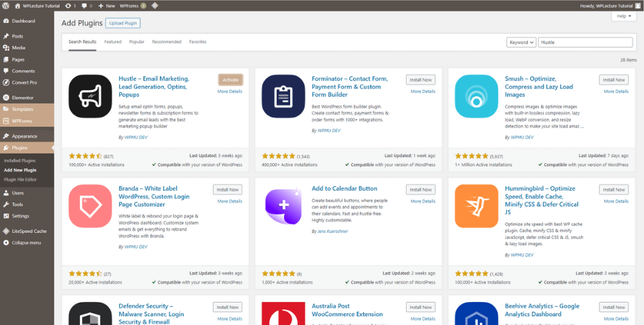Expand the Help dropdown tab

pos(624,16)
